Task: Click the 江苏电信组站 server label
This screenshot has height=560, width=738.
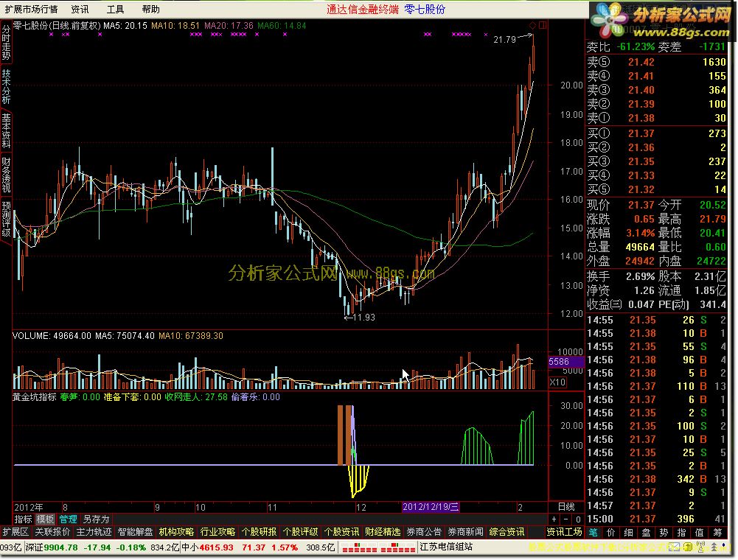Action: pos(446,547)
